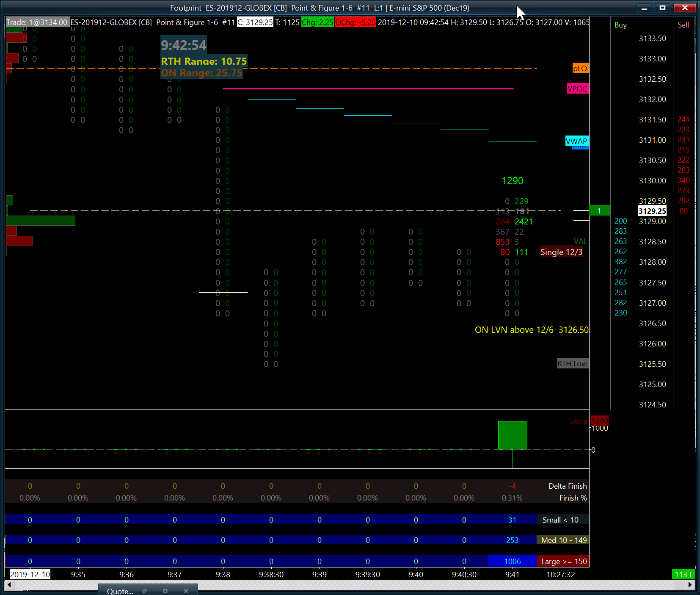This screenshot has width=700, height=595.
Task: Click the green 1290 bar delta label
Action: pyautogui.click(x=513, y=181)
